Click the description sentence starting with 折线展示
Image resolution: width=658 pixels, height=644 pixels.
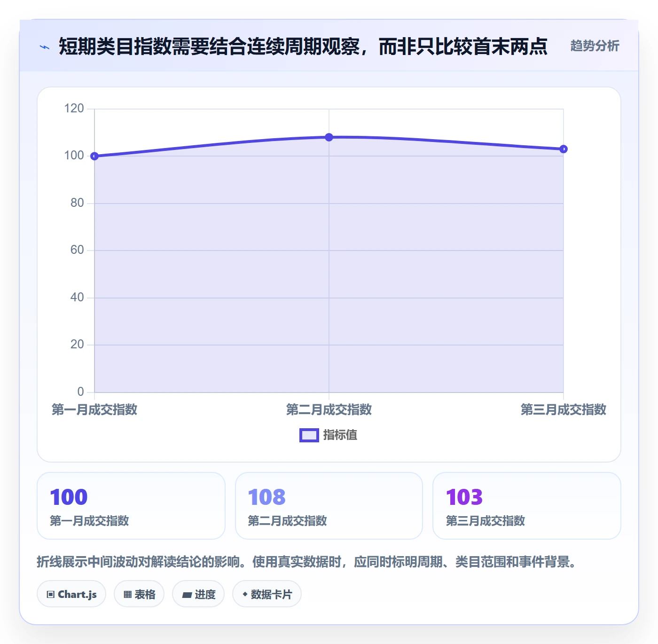307,562
